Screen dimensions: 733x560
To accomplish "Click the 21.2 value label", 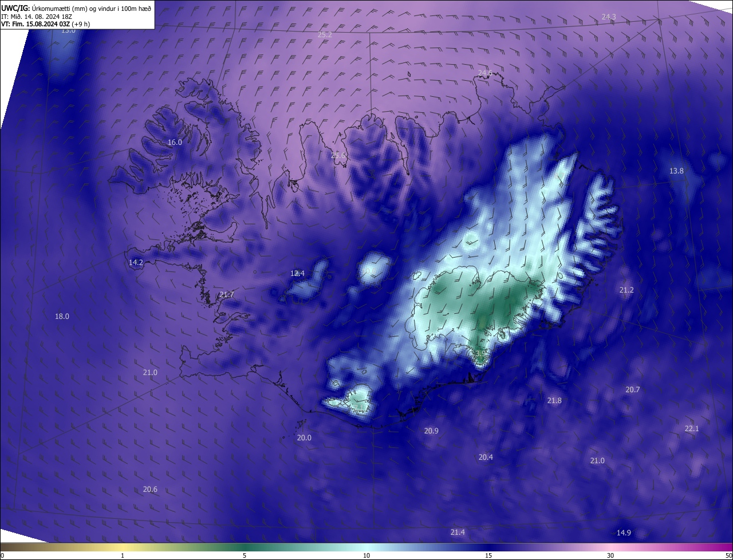I will click(626, 290).
